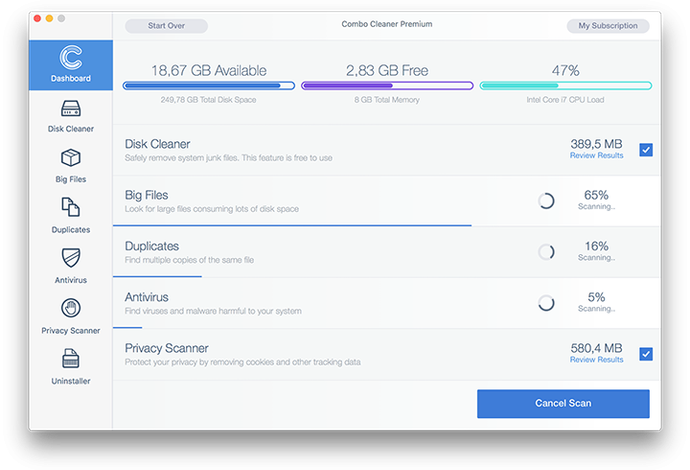This screenshot has width=690, height=470.
Task: Uncheck the Privacy Scanner checkbox
Action: click(x=646, y=354)
